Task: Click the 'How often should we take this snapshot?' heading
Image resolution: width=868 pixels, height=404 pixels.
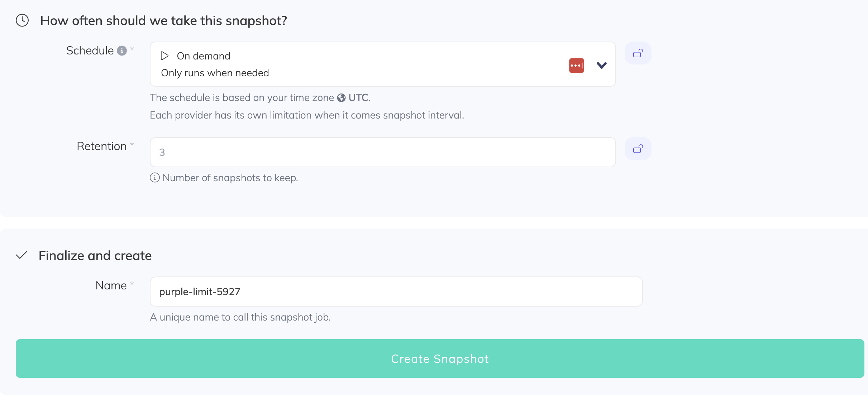Action: (x=163, y=20)
